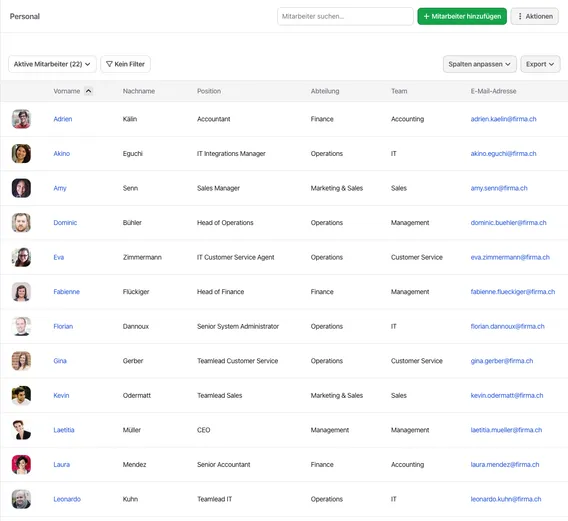This screenshot has height=521, width=568.
Task: Click the three-dot icon in Aktionen
Action: [520, 16]
